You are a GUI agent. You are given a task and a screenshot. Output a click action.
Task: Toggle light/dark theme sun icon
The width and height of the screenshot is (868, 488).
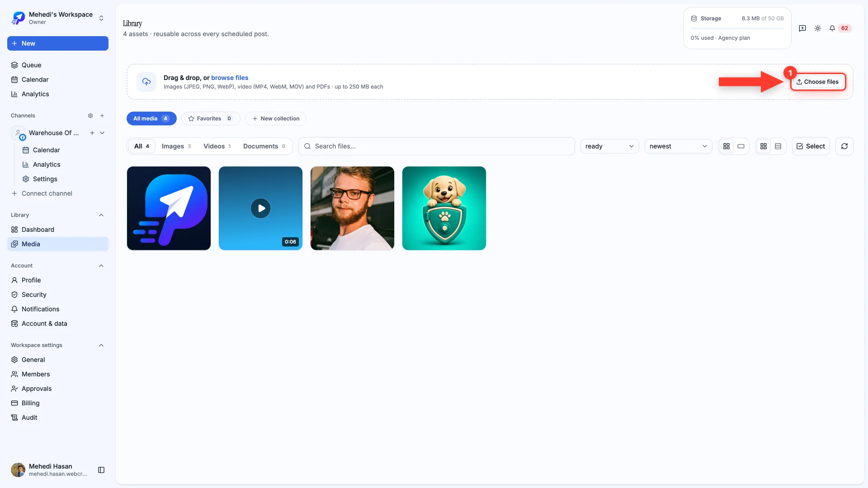(818, 28)
